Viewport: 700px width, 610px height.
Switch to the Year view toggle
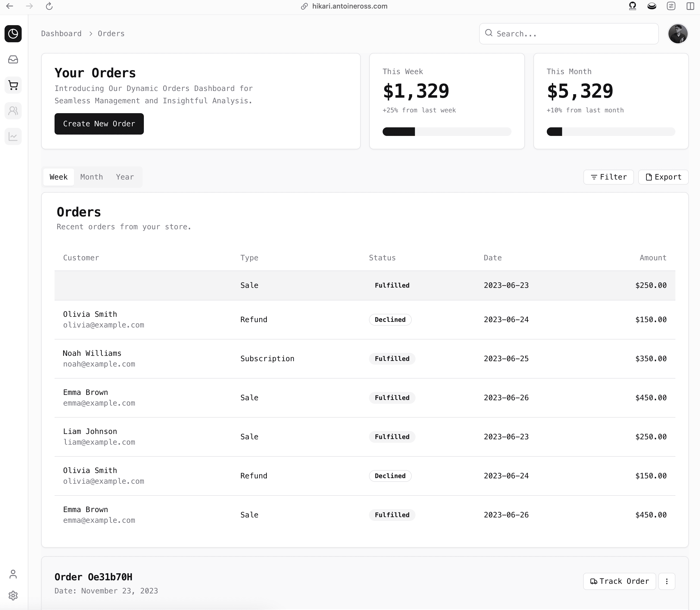point(125,177)
